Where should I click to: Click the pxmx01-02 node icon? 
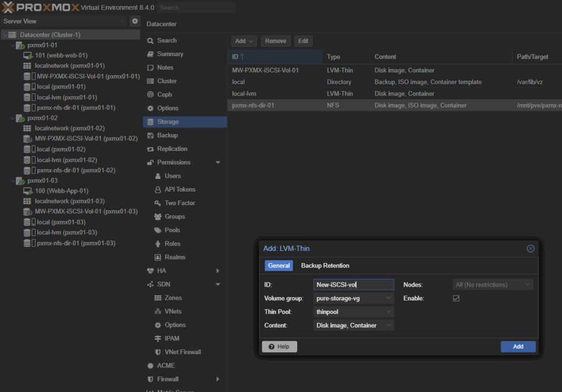coord(20,118)
